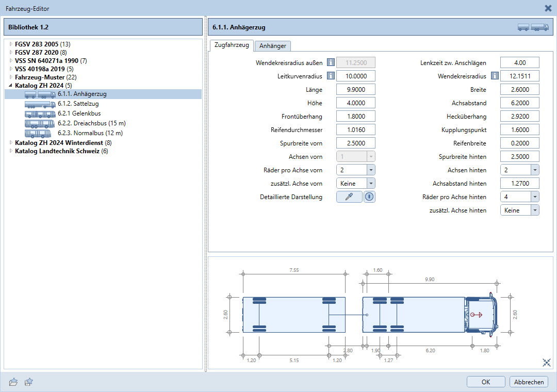Open the zusätzl. Achse hinten dropdown

click(534, 210)
